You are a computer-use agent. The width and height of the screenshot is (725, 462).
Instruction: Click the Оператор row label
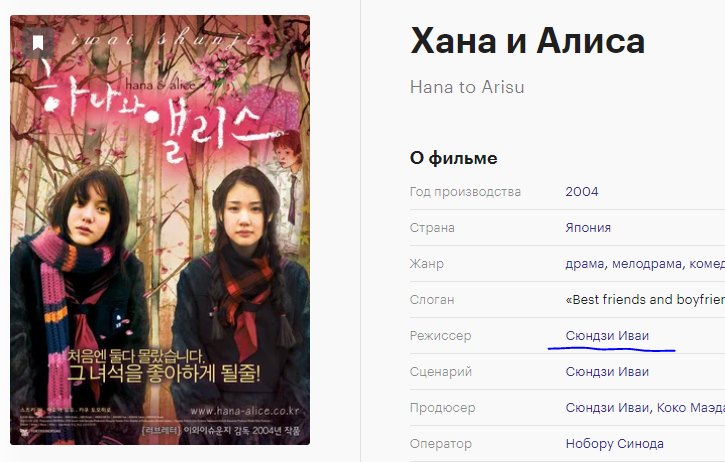point(441,444)
